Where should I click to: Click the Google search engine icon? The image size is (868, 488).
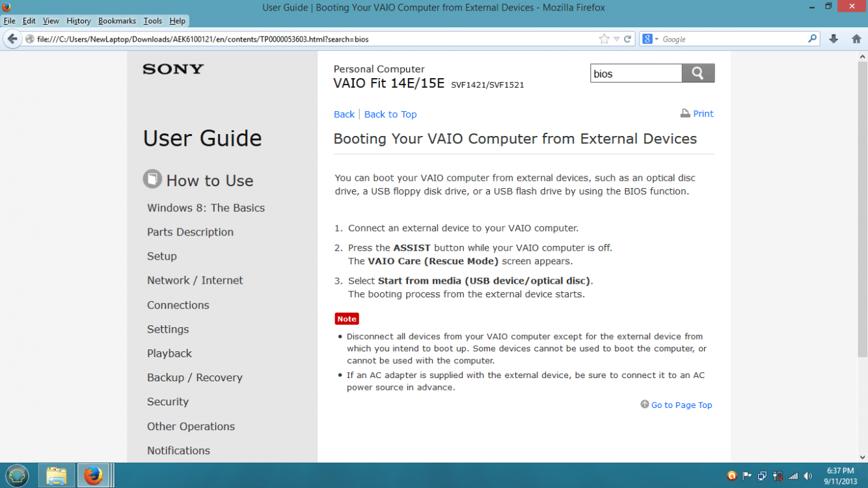(647, 39)
